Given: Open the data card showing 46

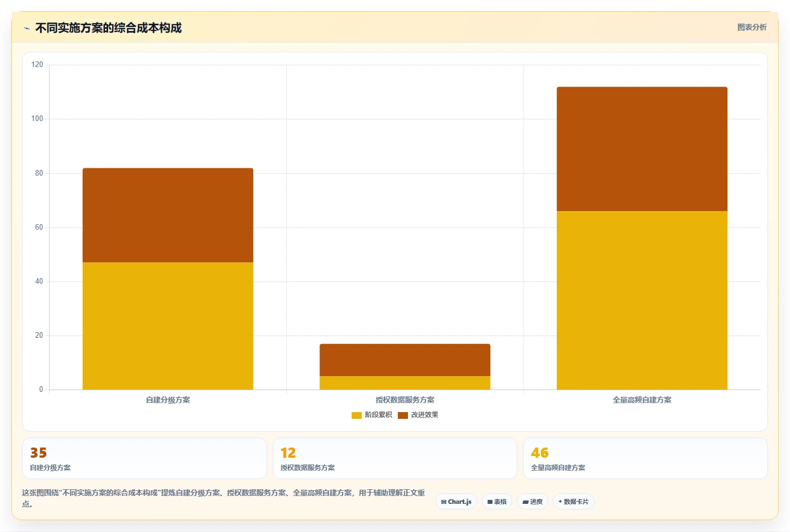Looking at the screenshot, I should (645, 458).
